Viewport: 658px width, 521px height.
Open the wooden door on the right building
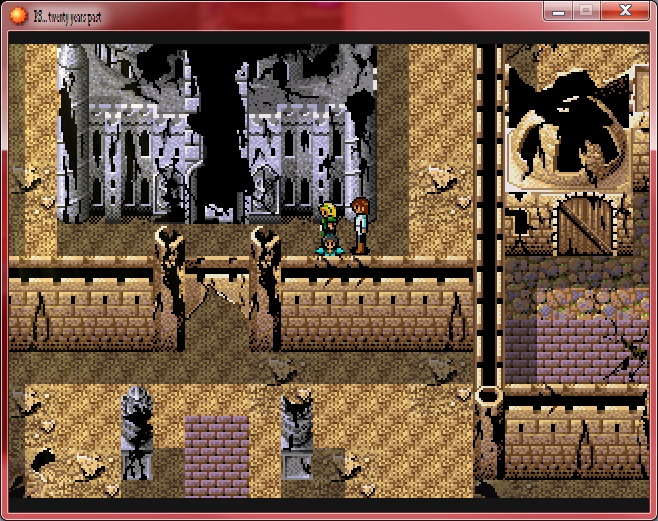click(579, 226)
